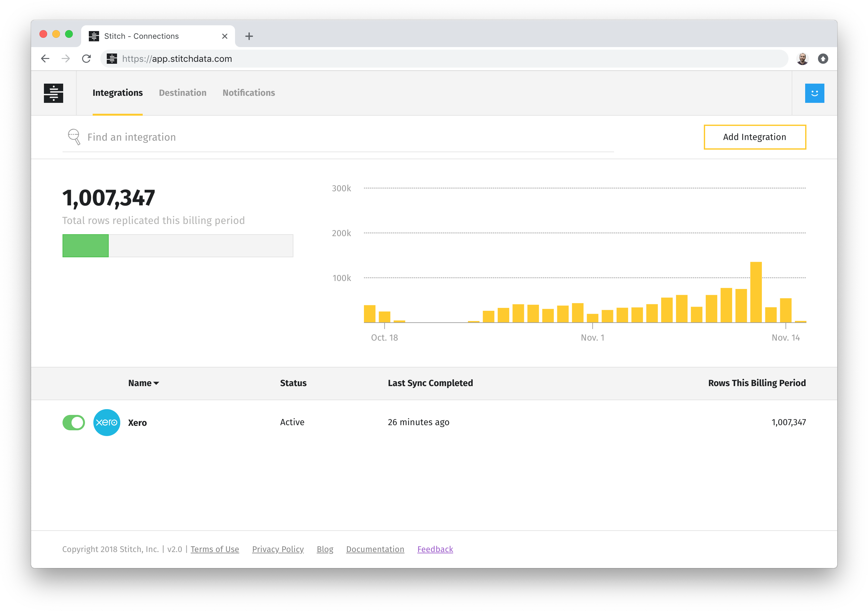The image size is (868, 611).
Task: Switch to the Destination tab
Action: [x=182, y=93]
